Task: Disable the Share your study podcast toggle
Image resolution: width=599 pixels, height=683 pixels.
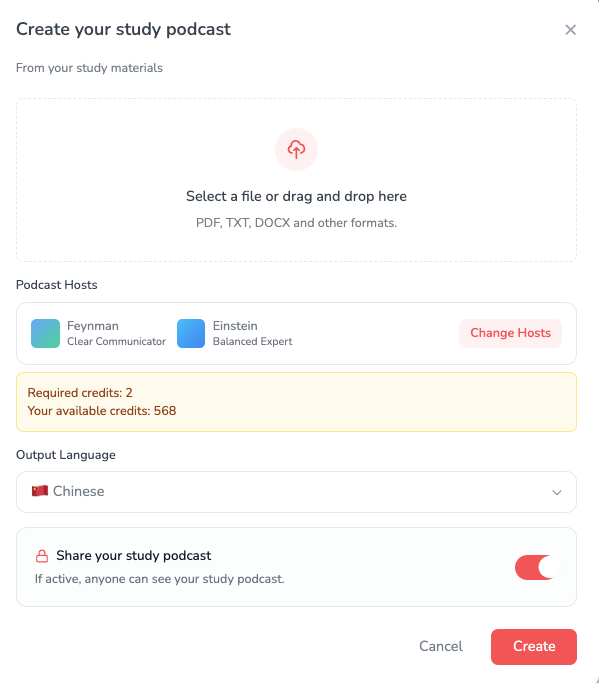Action: pos(537,567)
